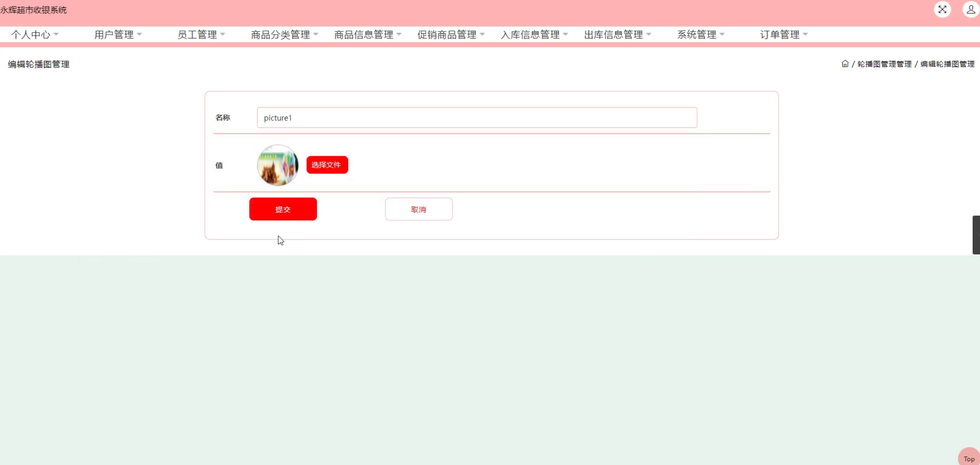
Task: Open the 订单管理 menu
Action: 783,35
